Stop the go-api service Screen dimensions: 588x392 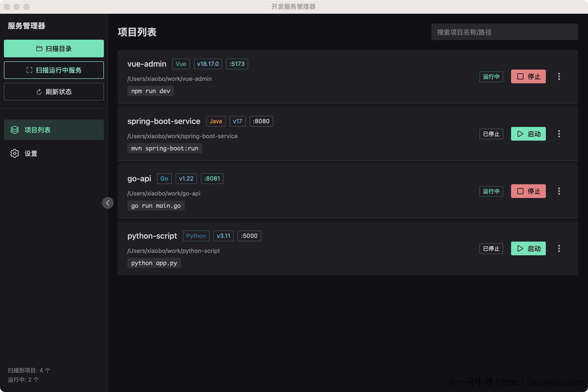[528, 191]
